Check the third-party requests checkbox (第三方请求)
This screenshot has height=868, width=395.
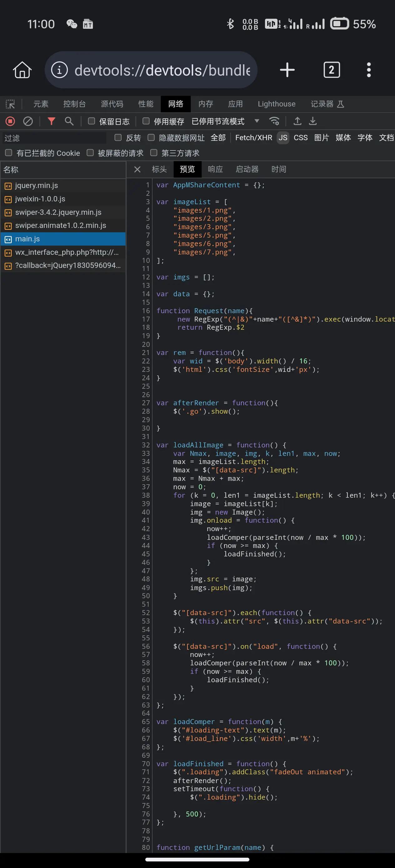[x=154, y=153]
